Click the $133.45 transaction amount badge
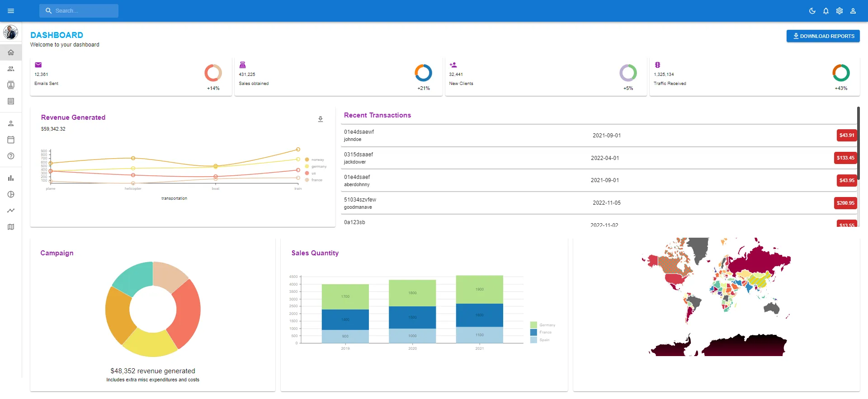 [845, 158]
